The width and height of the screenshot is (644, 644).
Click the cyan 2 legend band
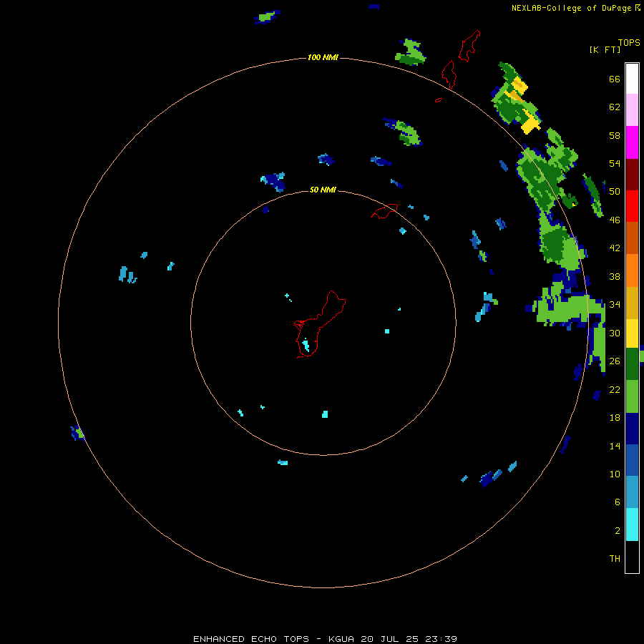[x=632, y=525]
